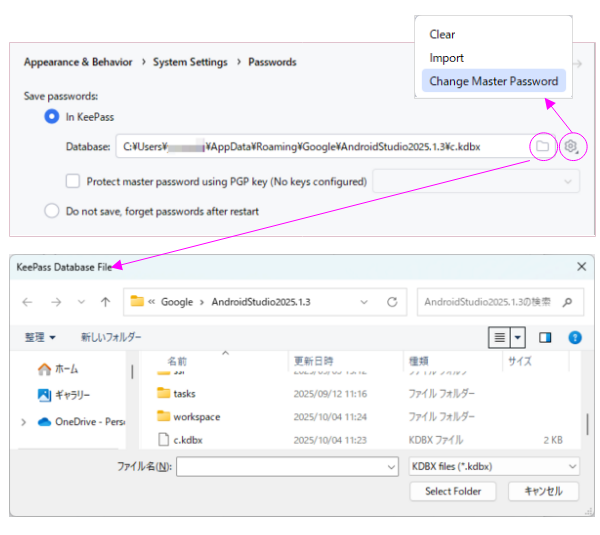Click the file list vertical scrollbar
Viewport: 600px width, 535px height.
point(587,422)
